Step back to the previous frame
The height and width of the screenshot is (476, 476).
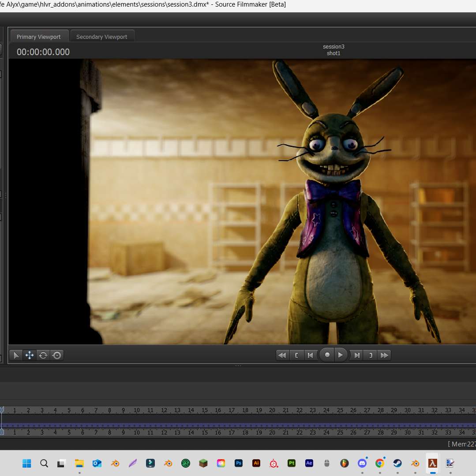[x=310, y=355]
